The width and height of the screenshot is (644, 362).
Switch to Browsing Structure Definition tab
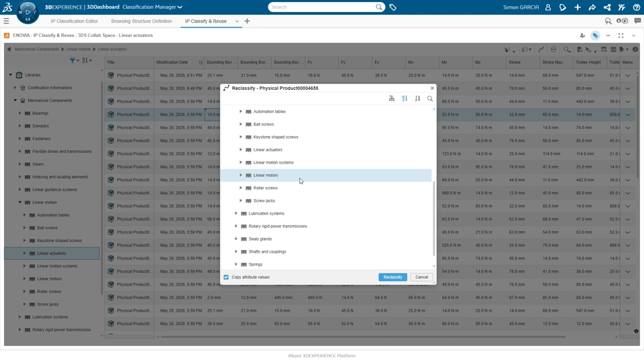142,21
